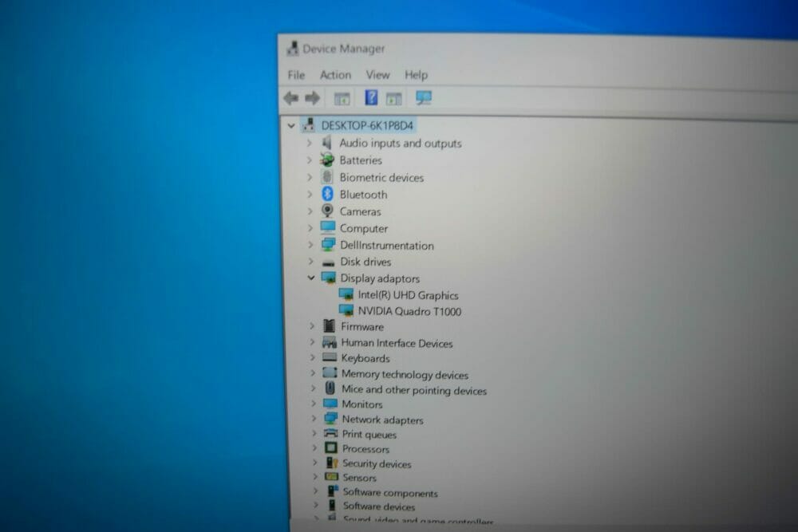Image resolution: width=798 pixels, height=532 pixels.
Task: Select Mice and other pointing devices label
Action: (413, 390)
